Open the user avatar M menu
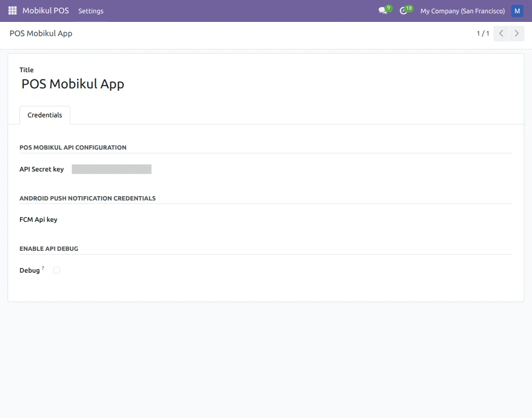Screen dimensions: 532x418 click(517, 11)
